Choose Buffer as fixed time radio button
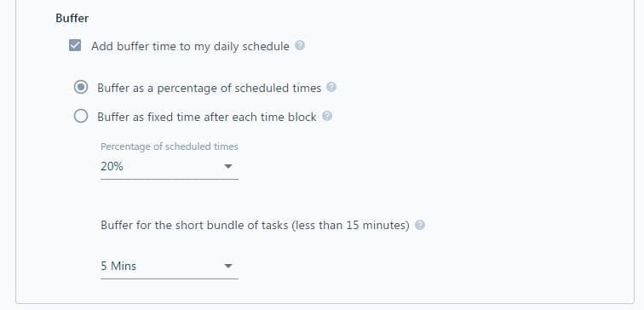This screenshot has height=310, width=644. tap(81, 116)
